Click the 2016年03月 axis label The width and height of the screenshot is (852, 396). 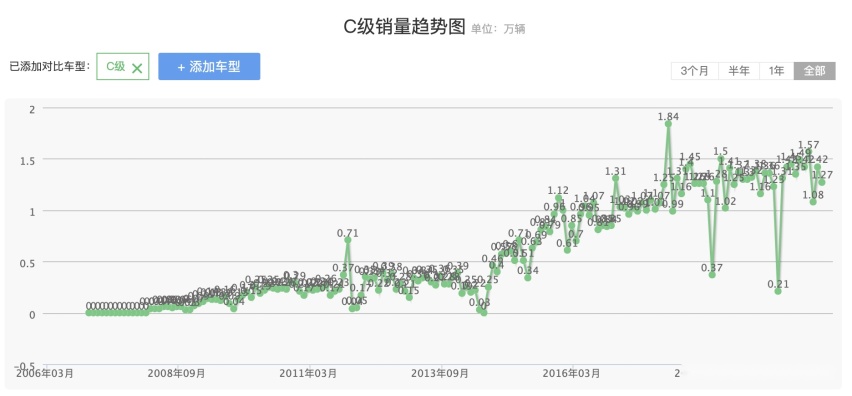(573, 373)
